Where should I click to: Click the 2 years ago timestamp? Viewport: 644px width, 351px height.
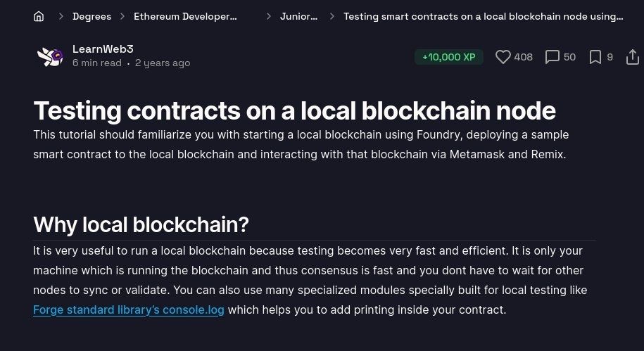click(x=163, y=63)
